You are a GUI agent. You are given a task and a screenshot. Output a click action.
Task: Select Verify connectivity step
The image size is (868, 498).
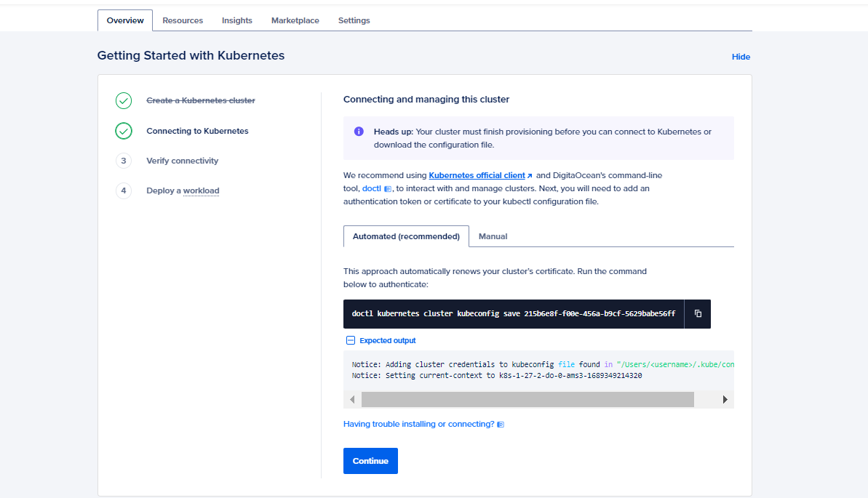(182, 161)
